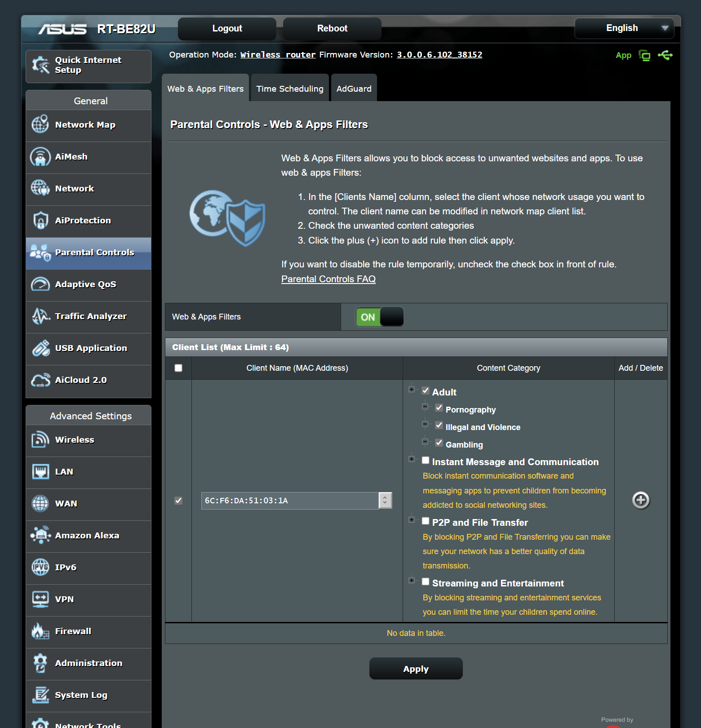This screenshot has height=728, width=701.
Task: Expand the P2P and File Transfer node
Action: point(411,519)
